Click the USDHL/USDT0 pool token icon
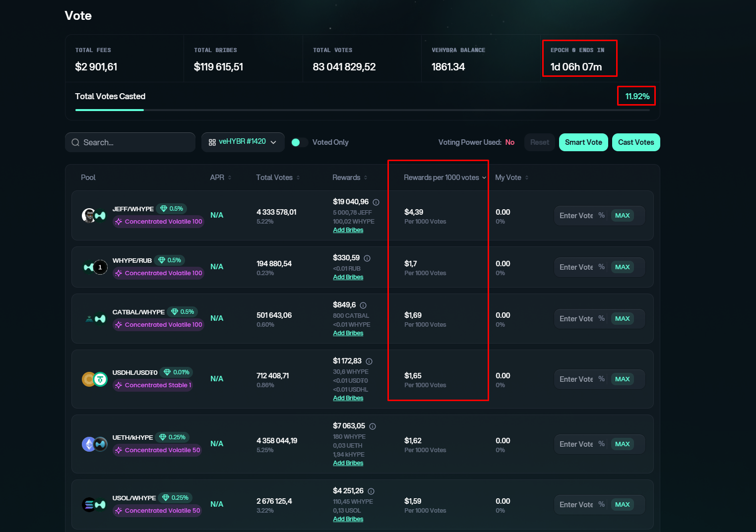 (x=94, y=379)
